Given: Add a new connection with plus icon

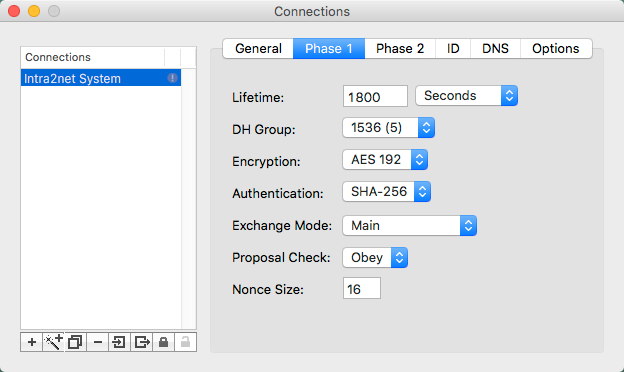Looking at the screenshot, I should (31, 342).
